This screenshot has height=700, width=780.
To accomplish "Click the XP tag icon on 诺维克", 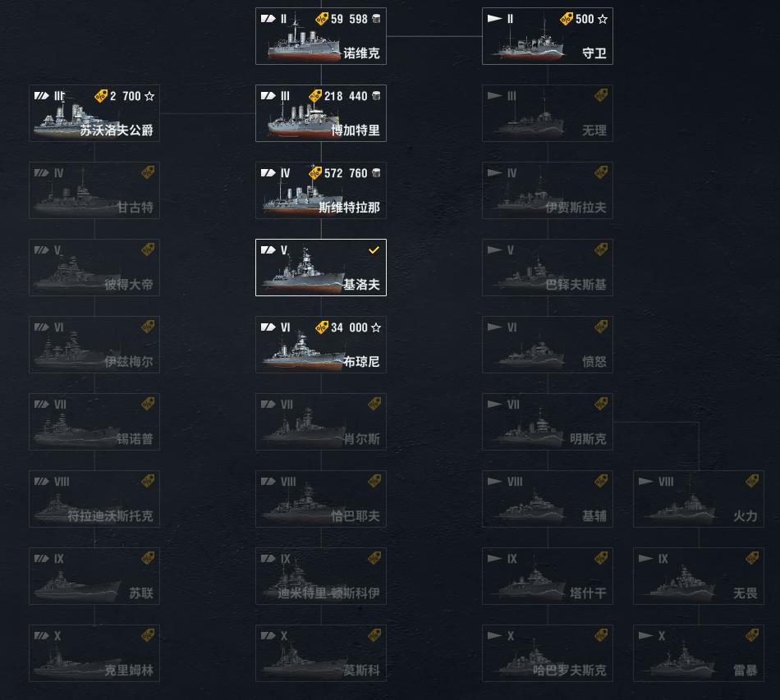I will (321, 19).
